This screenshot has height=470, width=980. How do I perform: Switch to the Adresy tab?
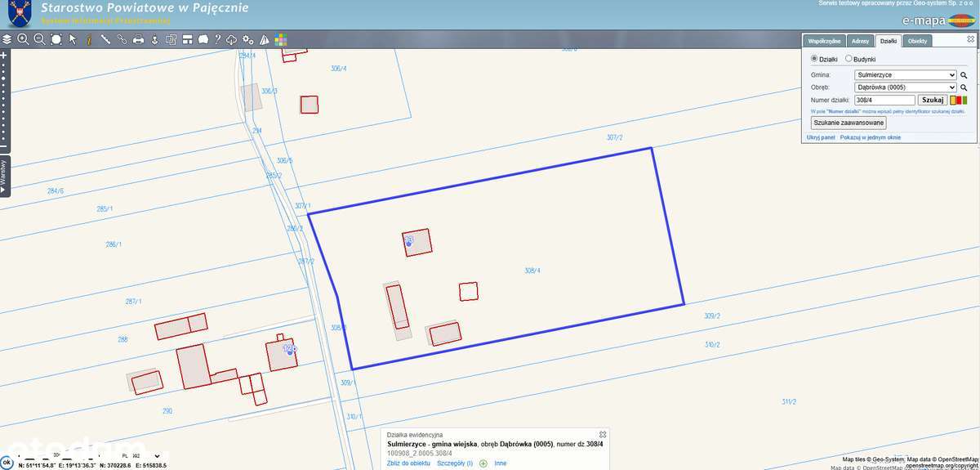tap(860, 41)
